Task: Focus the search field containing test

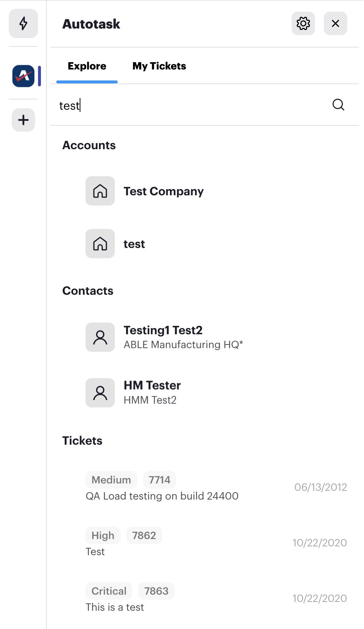Action: (x=190, y=105)
